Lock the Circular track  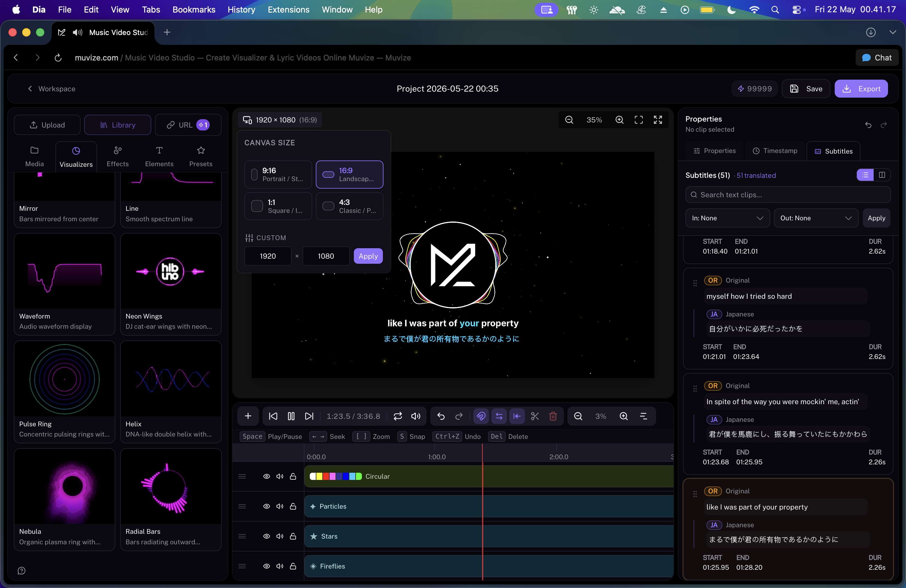[x=293, y=476]
